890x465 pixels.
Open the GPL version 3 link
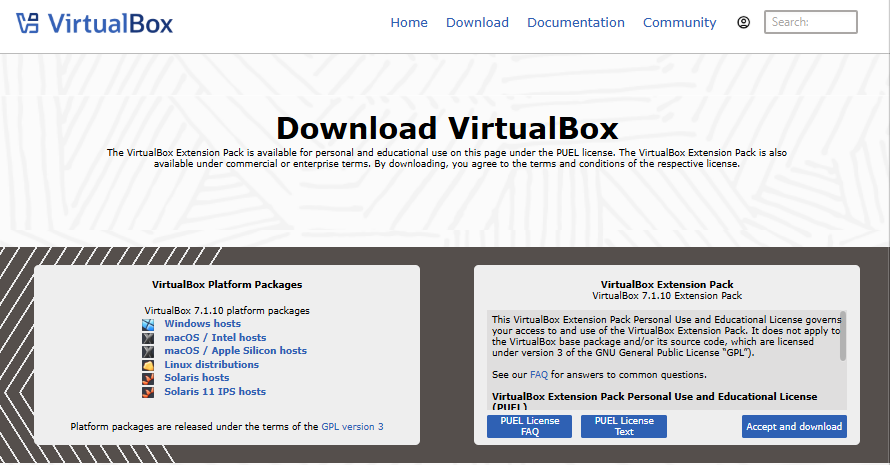[x=352, y=426]
